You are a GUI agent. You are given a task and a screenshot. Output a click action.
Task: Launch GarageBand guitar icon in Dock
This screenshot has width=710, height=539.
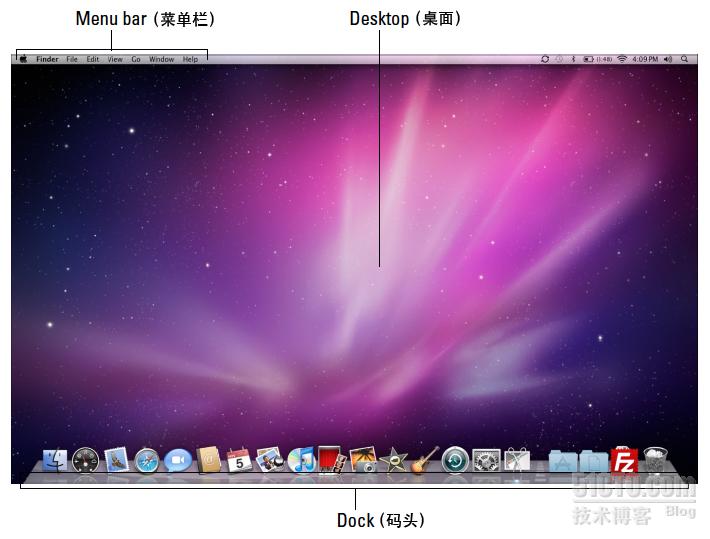click(425, 460)
